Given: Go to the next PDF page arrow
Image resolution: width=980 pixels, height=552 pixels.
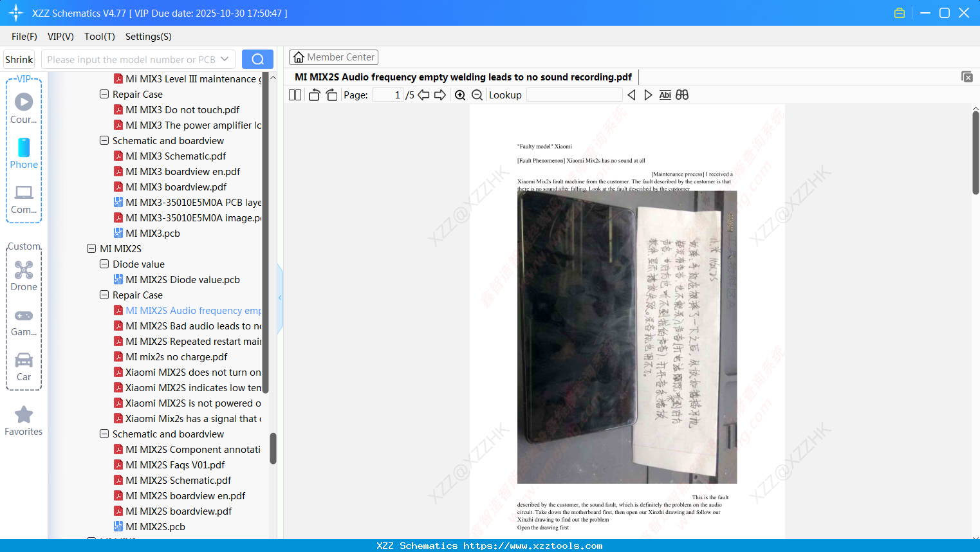Looking at the screenshot, I should click(440, 95).
